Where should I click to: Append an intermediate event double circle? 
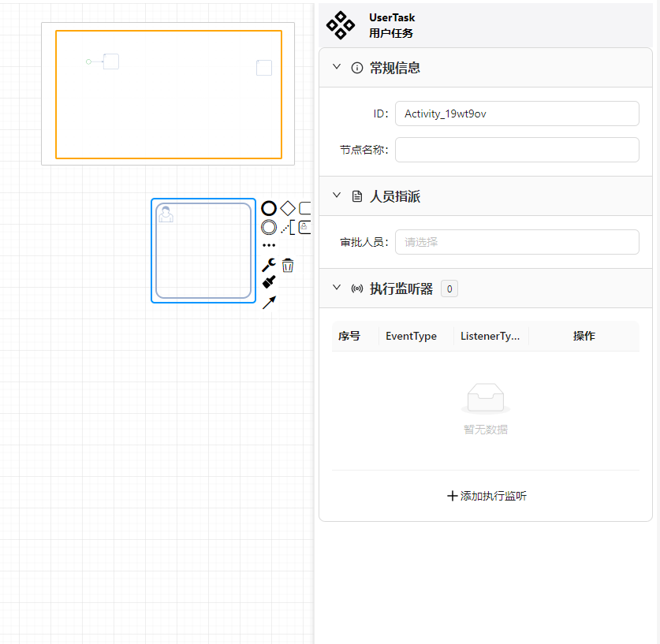[x=269, y=227]
